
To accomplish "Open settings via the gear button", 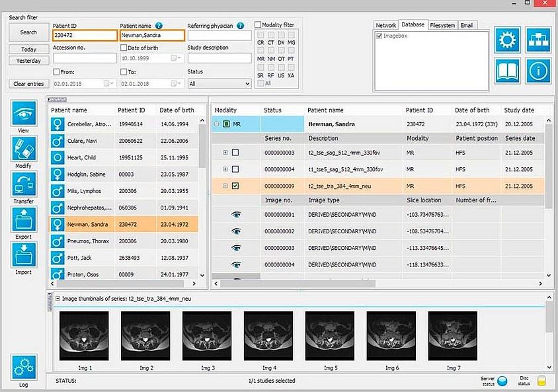I will 507,40.
